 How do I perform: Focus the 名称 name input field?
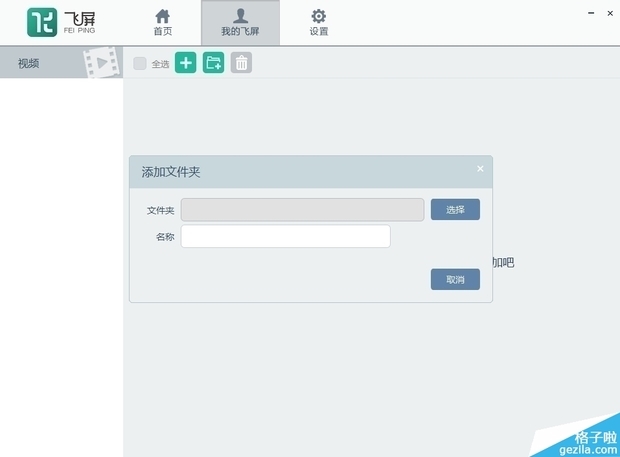(x=285, y=236)
